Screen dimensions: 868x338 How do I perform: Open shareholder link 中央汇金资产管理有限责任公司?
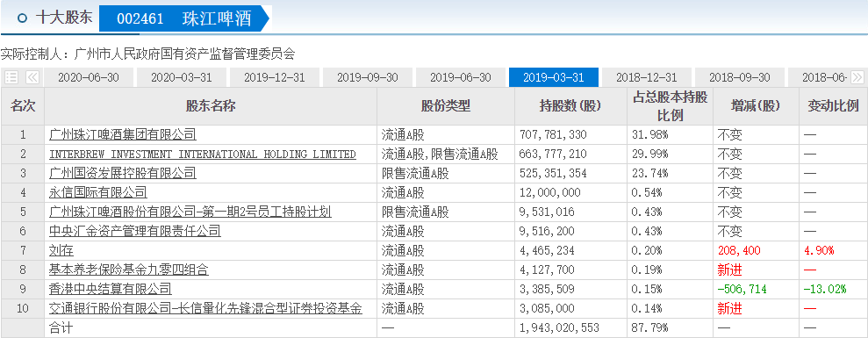point(135,231)
